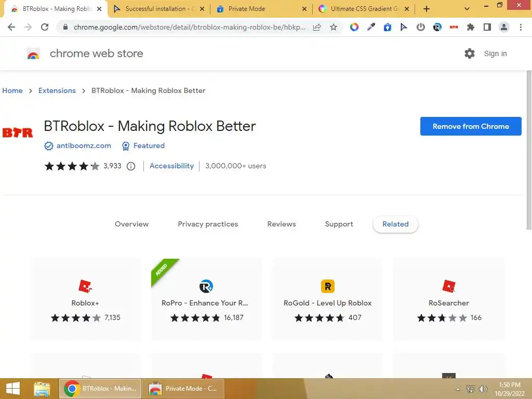Click the chrome web store rainbow logo
Image resolution: width=532 pixels, height=399 pixels.
point(33,54)
